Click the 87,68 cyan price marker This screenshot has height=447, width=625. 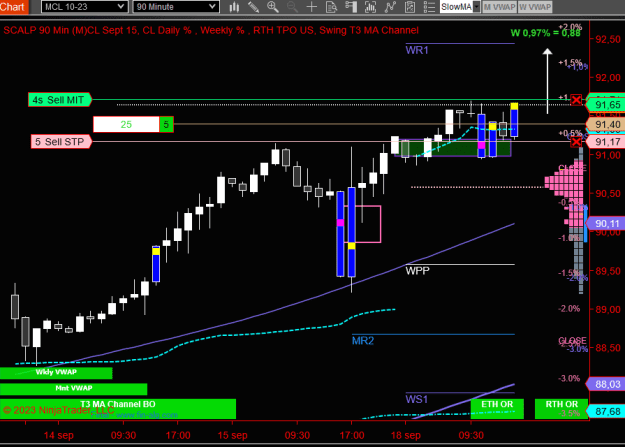click(x=605, y=412)
